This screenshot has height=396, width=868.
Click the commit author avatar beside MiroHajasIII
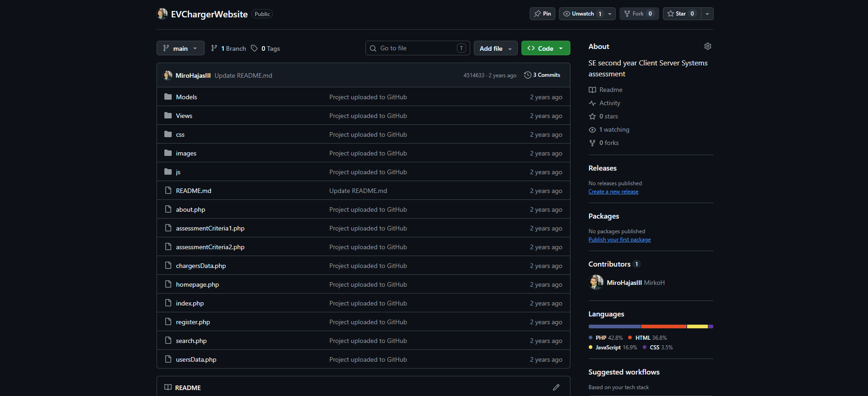[168, 75]
